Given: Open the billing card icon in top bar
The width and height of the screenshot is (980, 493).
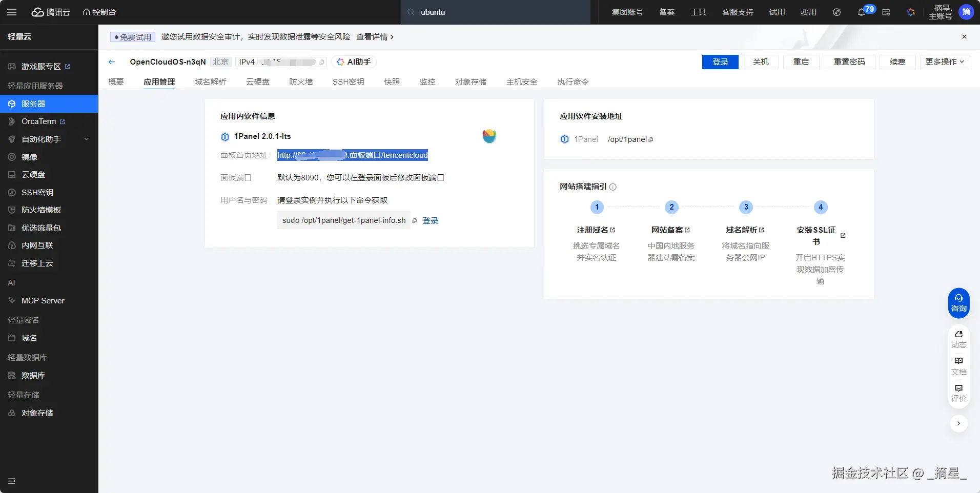Looking at the screenshot, I should 886,12.
